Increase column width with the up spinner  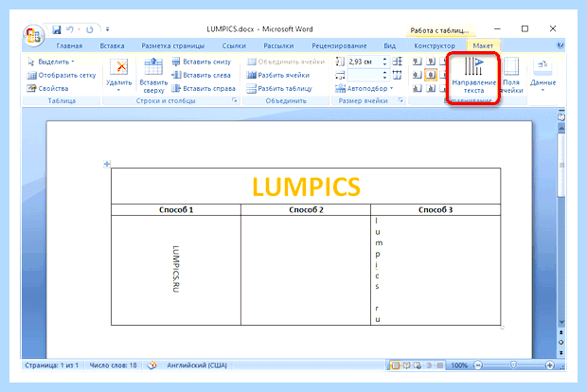[384, 72]
